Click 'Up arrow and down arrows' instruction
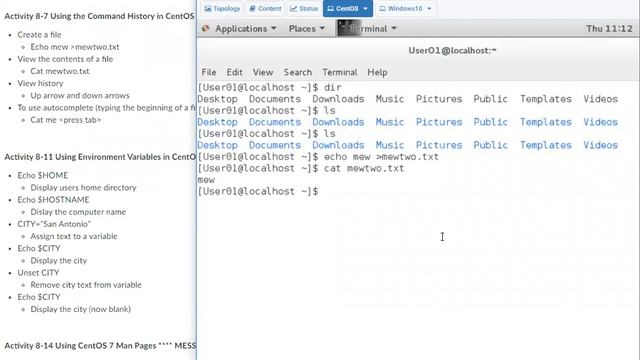Screen dimensions: 640x360 (x=80, y=96)
